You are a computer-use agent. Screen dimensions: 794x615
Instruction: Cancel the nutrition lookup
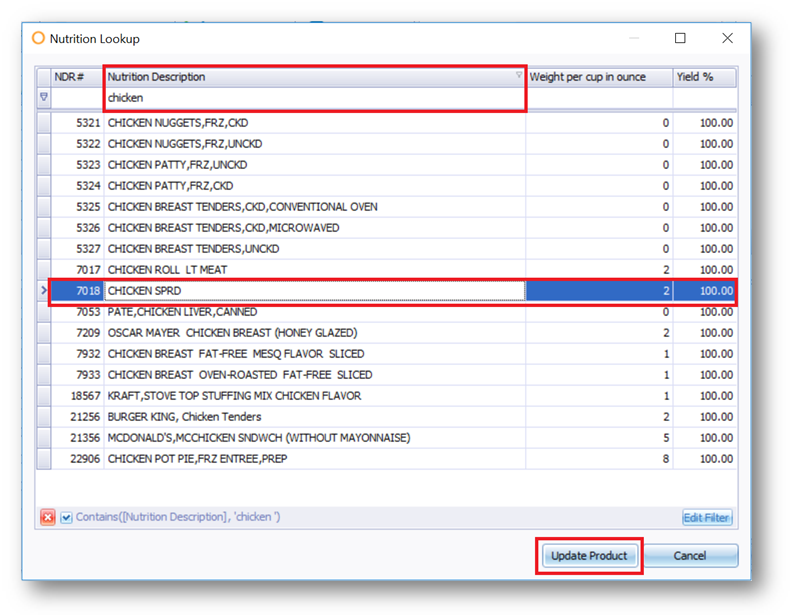tap(690, 556)
